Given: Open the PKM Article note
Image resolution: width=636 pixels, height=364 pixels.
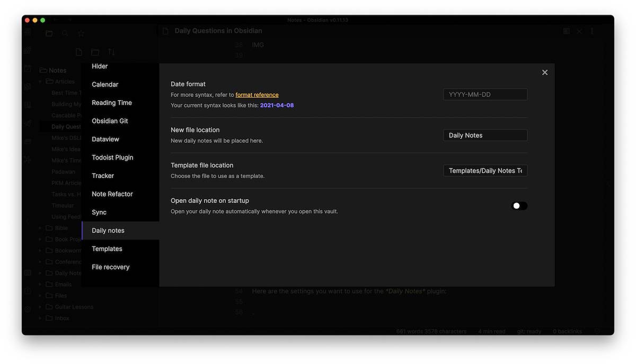Looking at the screenshot, I should (66, 183).
